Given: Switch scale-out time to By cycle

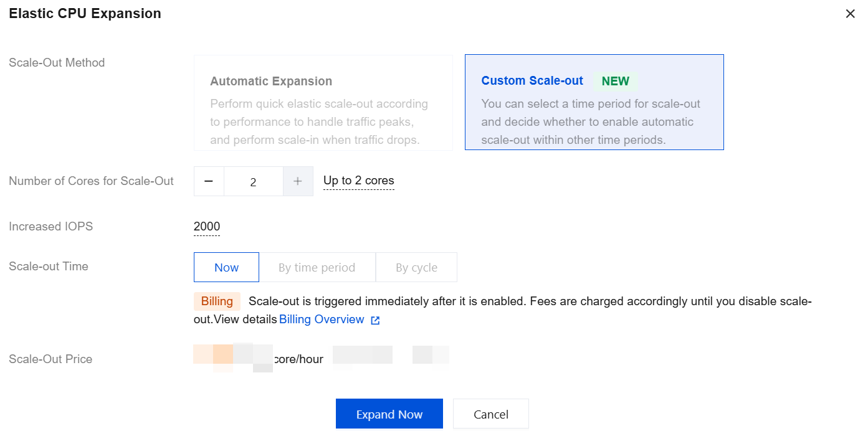Looking at the screenshot, I should pos(416,267).
